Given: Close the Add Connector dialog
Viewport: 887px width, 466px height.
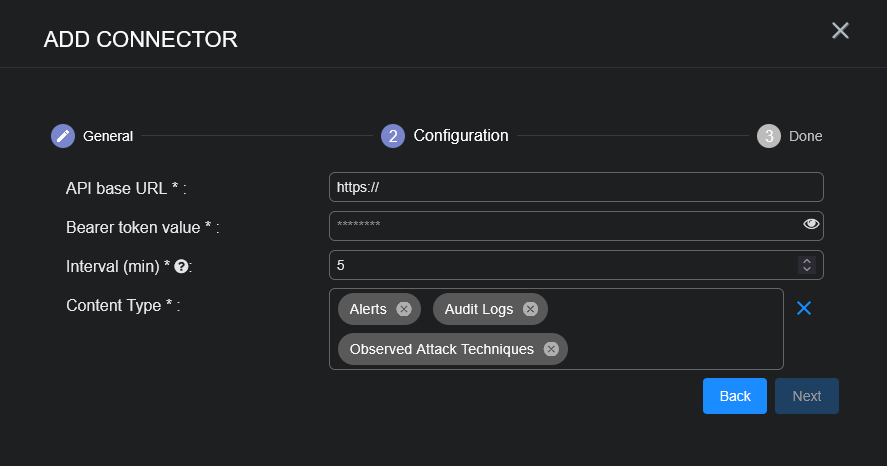Looking at the screenshot, I should (840, 31).
